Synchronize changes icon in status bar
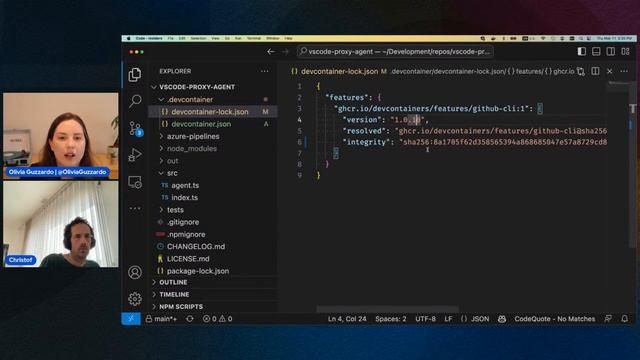The height and width of the screenshot is (360, 640). pyautogui.click(x=190, y=319)
